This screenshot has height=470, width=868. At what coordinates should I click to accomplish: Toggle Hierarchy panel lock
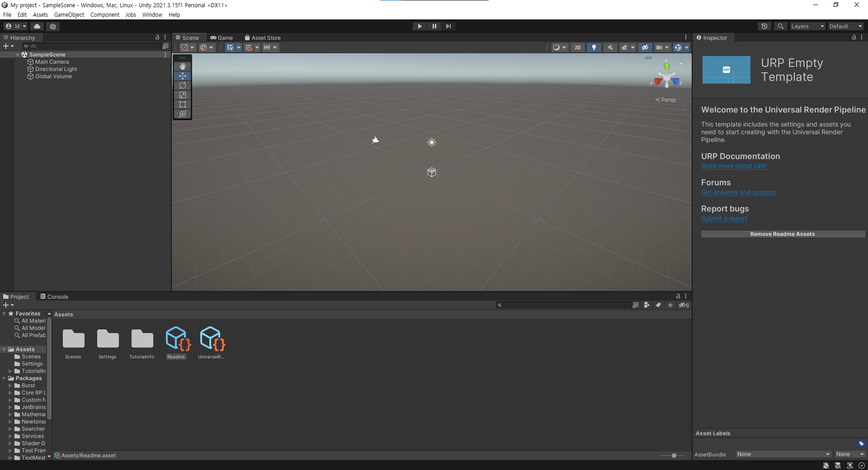[157, 38]
